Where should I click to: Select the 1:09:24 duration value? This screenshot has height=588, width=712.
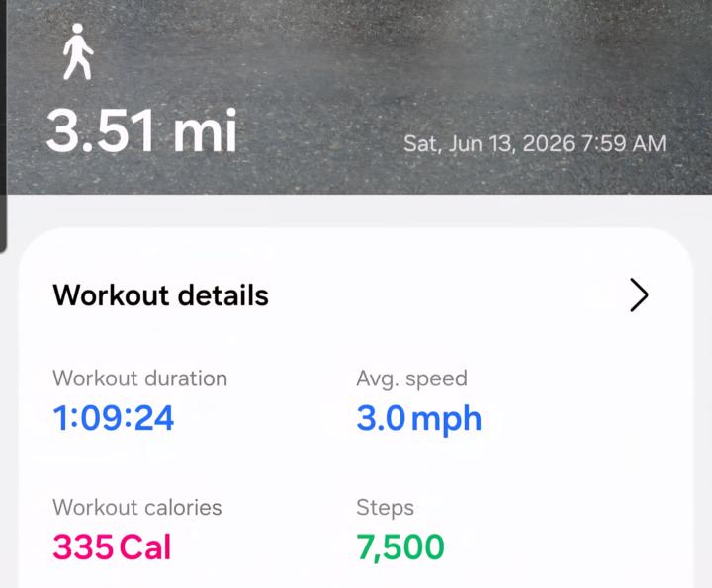114,418
